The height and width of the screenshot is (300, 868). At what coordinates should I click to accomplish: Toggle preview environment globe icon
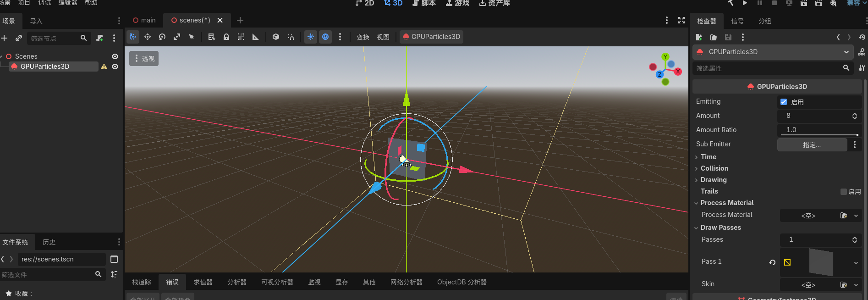click(325, 37)
